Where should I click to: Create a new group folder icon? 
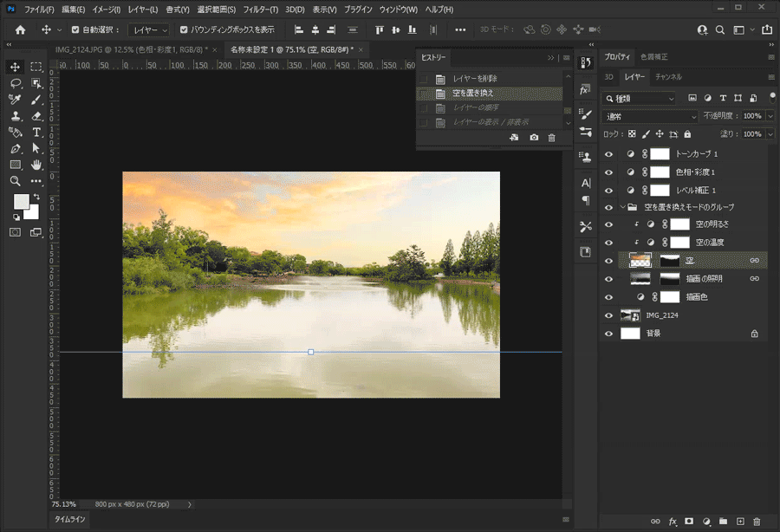click(x=724, y=521)
